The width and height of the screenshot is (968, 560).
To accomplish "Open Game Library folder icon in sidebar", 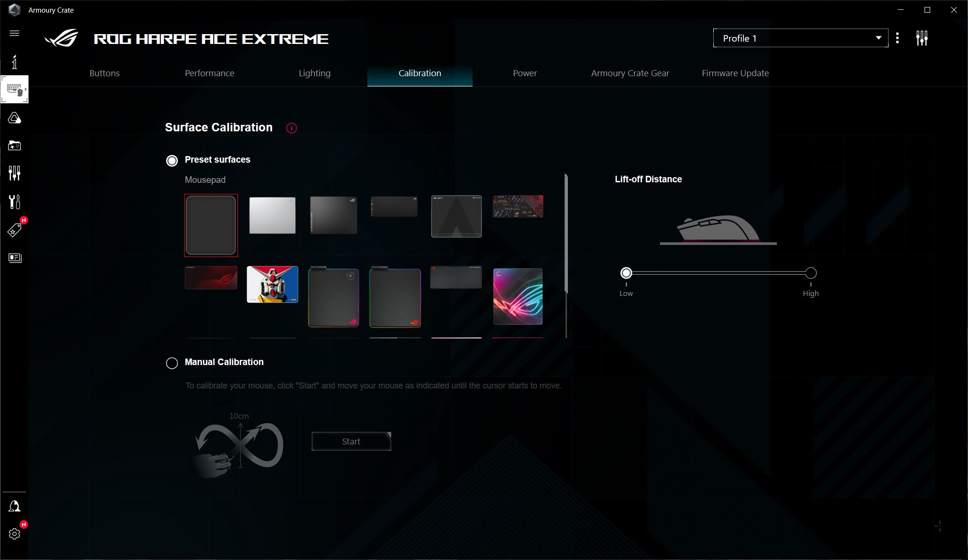I will (14, 146).
